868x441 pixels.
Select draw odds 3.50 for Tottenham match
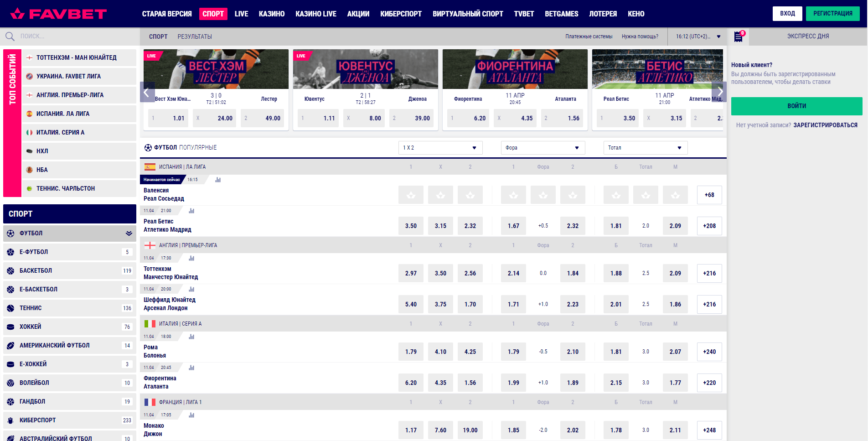point(440,273)
